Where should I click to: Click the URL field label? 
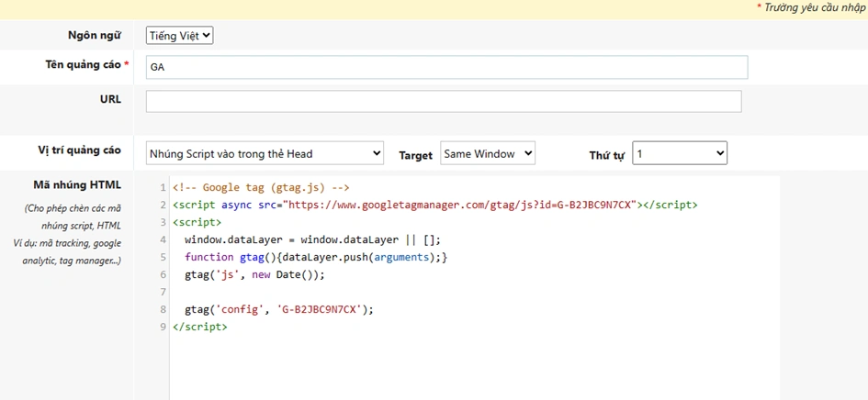tap(111, 100)
